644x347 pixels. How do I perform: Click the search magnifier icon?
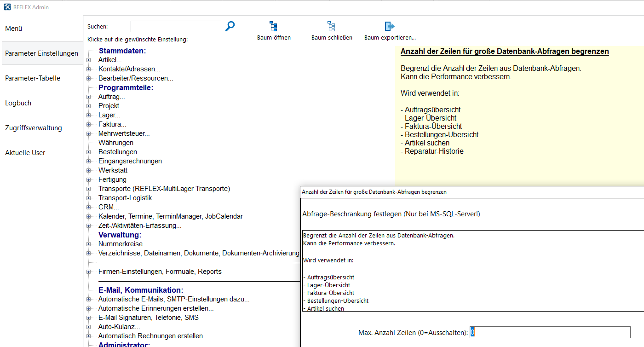coord(230,26)
